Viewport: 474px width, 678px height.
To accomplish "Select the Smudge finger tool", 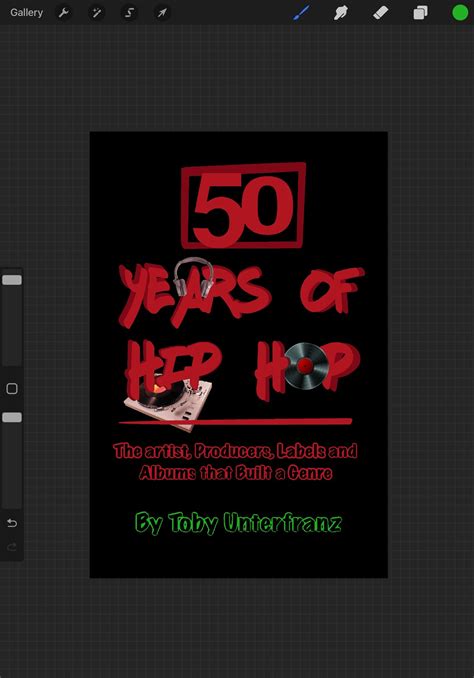I will coord(341,13).
